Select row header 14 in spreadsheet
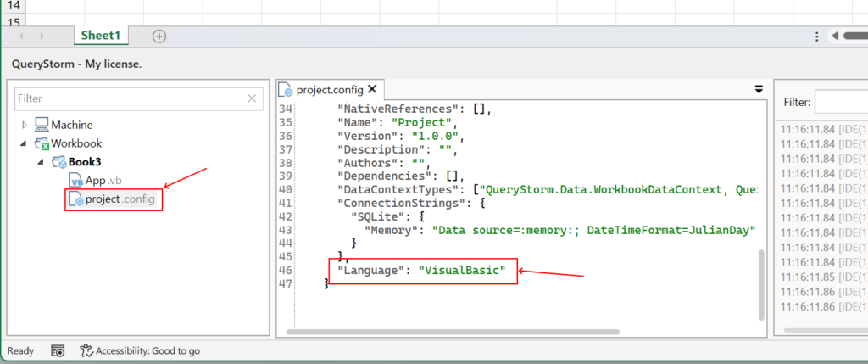The height and width of the screenshot is (364, 868). (x=12, y=6)
